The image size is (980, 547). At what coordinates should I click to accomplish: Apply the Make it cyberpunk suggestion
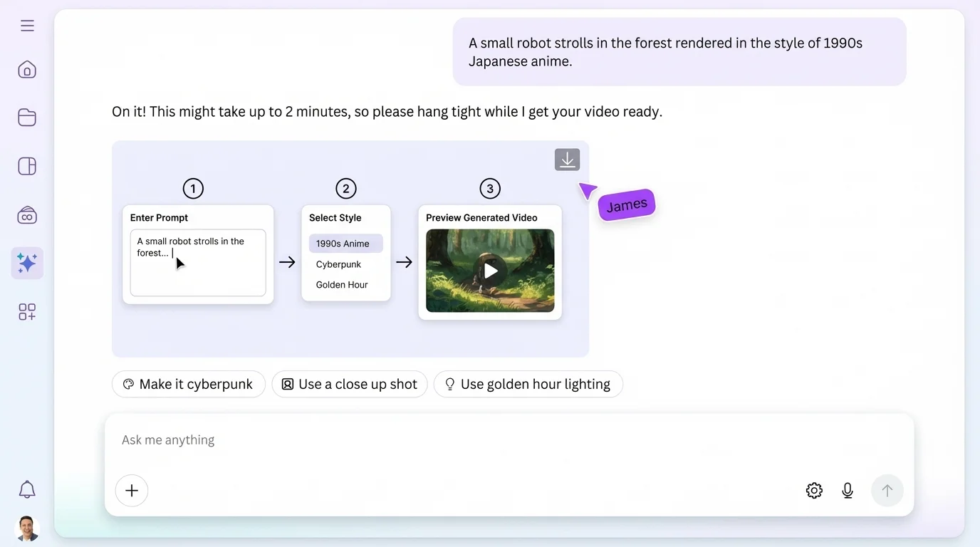pos(188,384)
